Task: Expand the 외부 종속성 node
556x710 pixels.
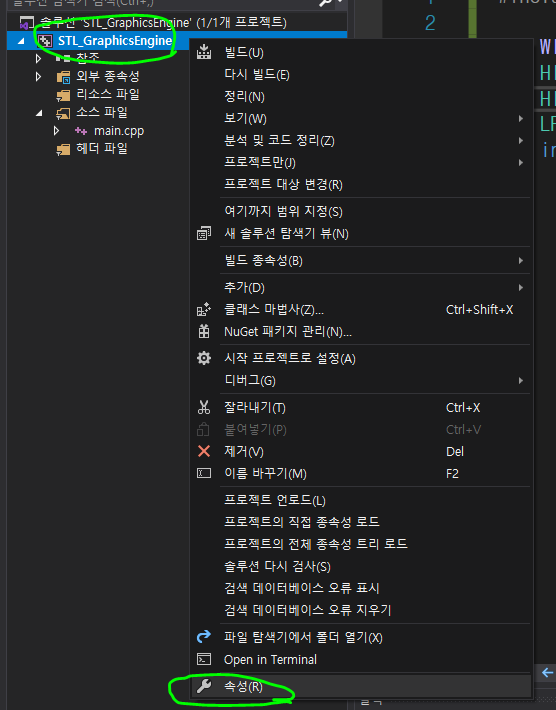Action: pyautogui.click(x=38, y=77)
